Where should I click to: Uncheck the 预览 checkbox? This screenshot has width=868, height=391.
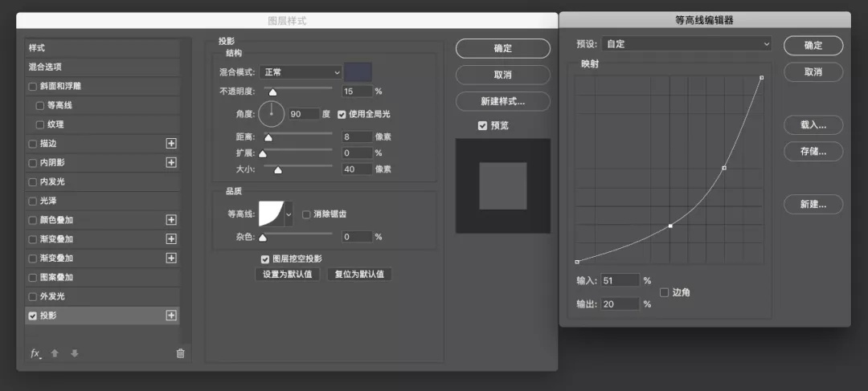(482, 125)
